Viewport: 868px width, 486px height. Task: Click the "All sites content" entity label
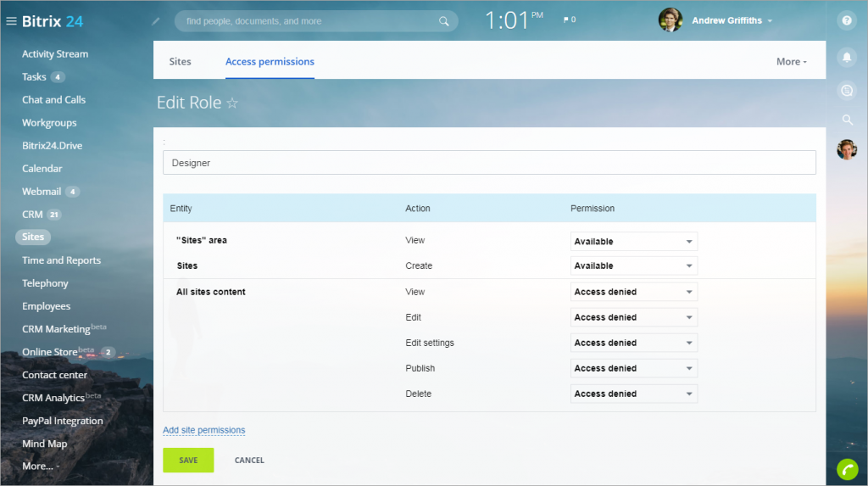coord(210,292)
